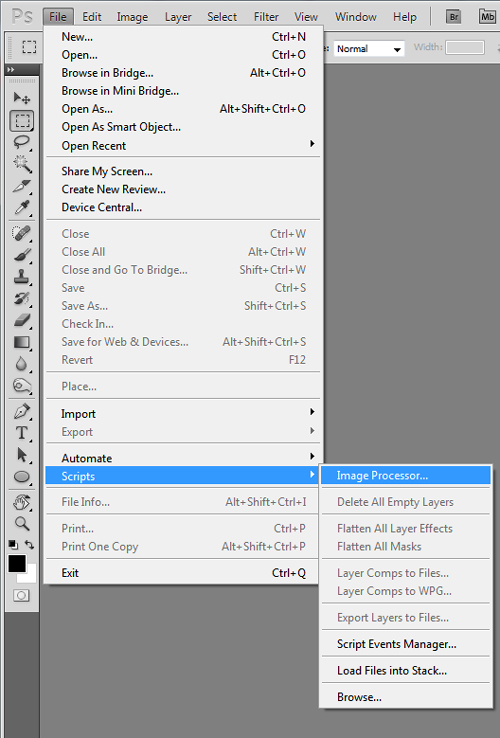Reset default foreground and background colors

coord(13,545)
